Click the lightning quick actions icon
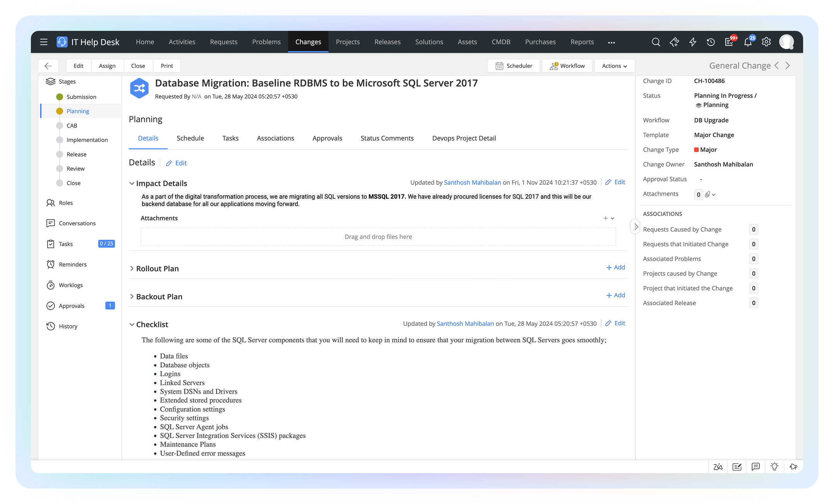The height and width of the screenshot is (504, 834). click(693, 42)
